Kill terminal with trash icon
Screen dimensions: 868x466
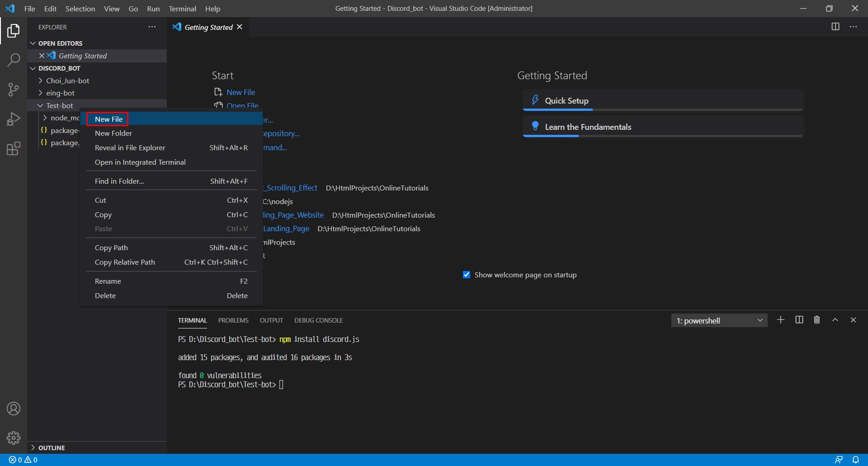[x=817, y=320]
